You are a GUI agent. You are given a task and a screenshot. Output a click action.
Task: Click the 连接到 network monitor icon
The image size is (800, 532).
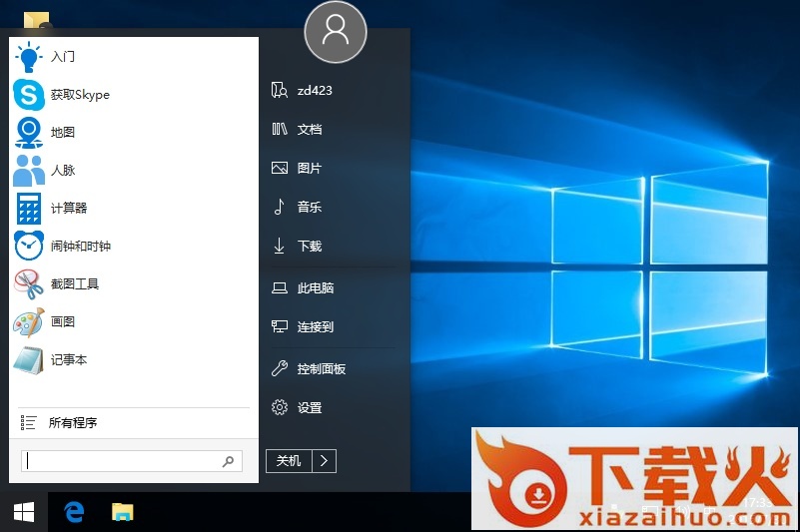pyautogui.click(x=279, y=326)
